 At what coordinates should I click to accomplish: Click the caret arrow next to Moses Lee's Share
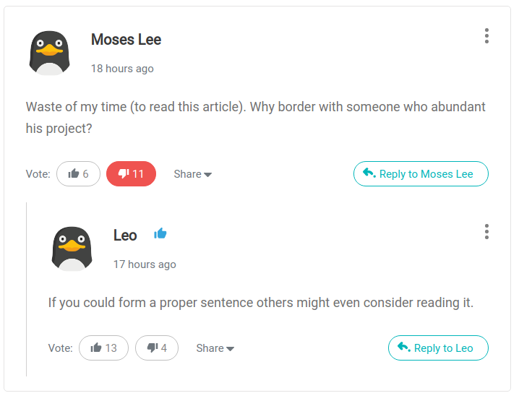tap(207, 175)
